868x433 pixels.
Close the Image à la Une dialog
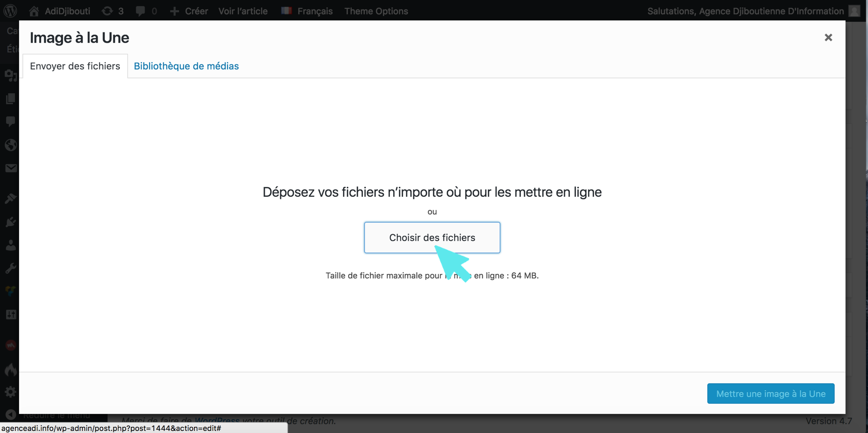828,38
